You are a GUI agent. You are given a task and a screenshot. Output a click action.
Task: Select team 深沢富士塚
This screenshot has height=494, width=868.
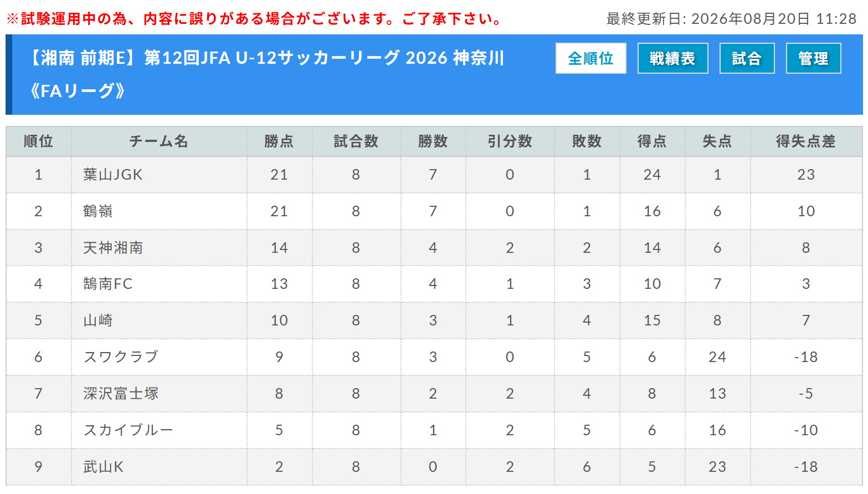tap(121, 394)
